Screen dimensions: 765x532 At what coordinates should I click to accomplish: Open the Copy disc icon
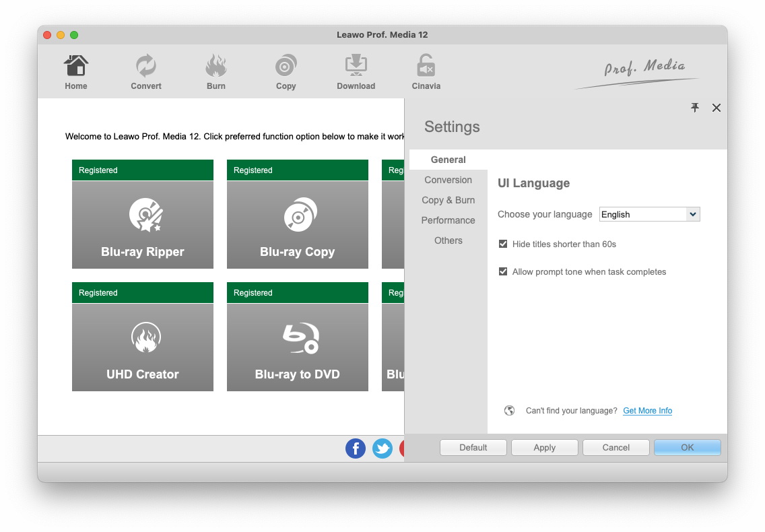click(x=286, y=67)
